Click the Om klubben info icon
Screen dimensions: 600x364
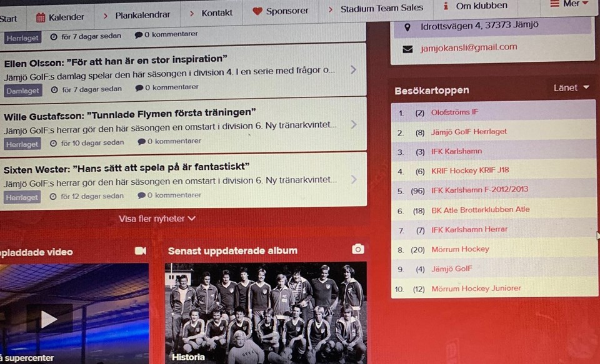coord(446,6)
